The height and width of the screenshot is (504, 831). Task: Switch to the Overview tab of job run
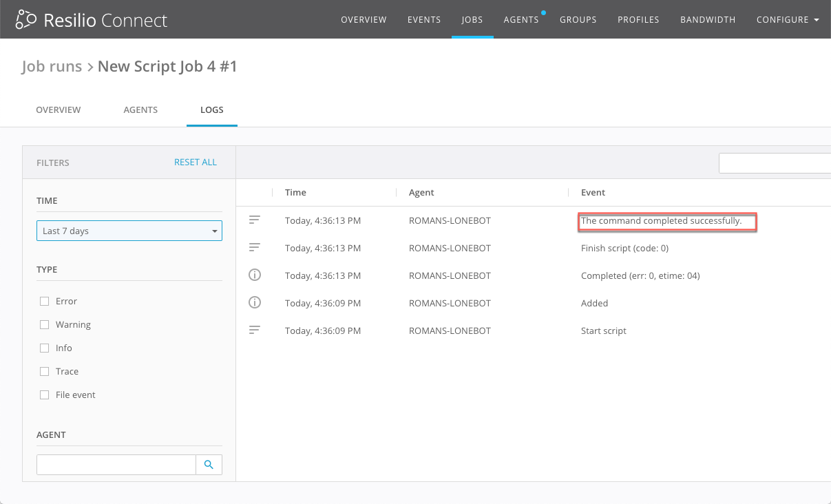pos(59,109)
